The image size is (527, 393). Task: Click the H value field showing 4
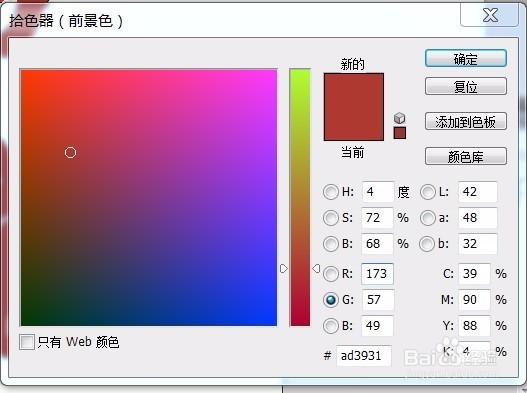tap(378, 192)
